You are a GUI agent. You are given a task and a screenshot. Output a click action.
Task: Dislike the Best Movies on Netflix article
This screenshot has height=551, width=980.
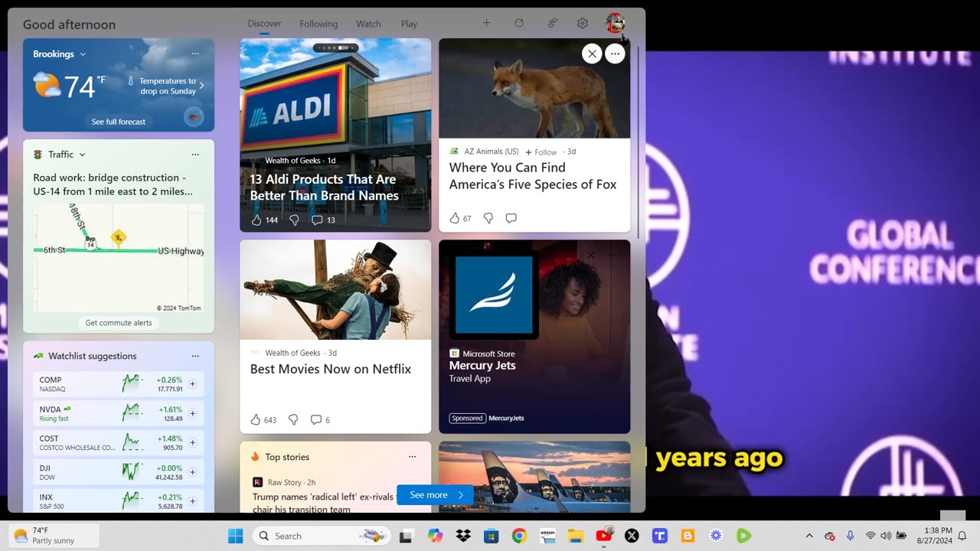tap(293, 419)
